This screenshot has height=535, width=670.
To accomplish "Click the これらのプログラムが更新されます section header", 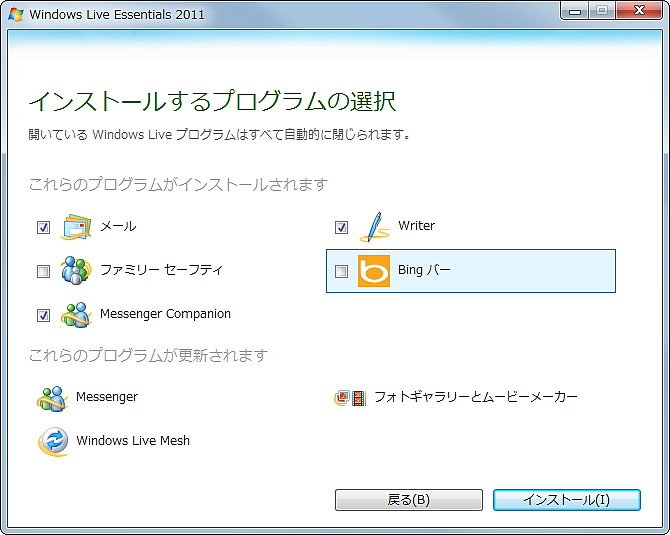I will point(148,356).
